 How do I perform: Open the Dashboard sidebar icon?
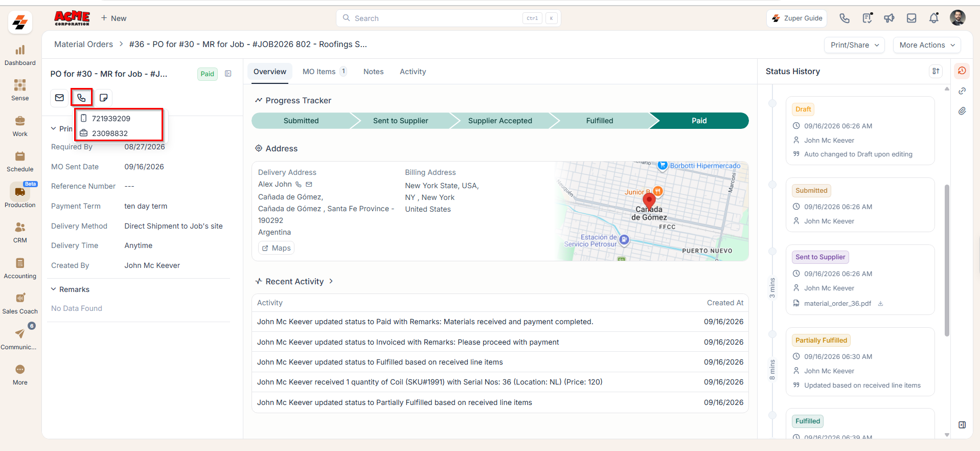[20, 55]
